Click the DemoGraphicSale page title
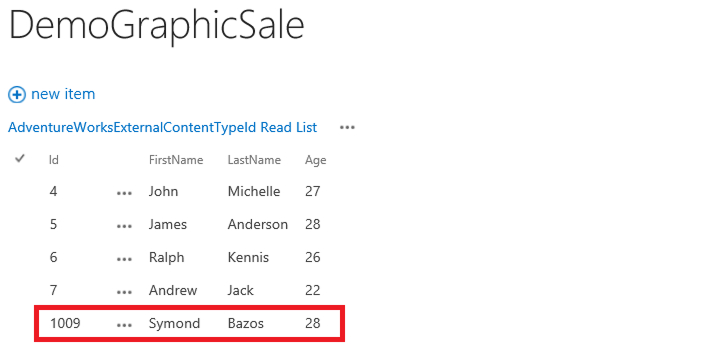The height and width of the screenshot is (362, 716). [x=157, y=26]
